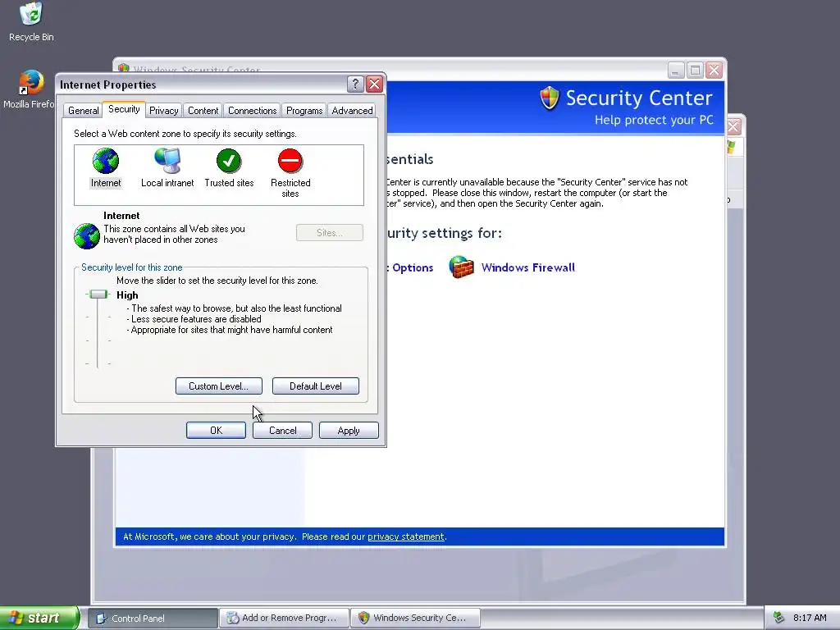
Task: Switch to the Advanced tab
Action: coord(352,111)
